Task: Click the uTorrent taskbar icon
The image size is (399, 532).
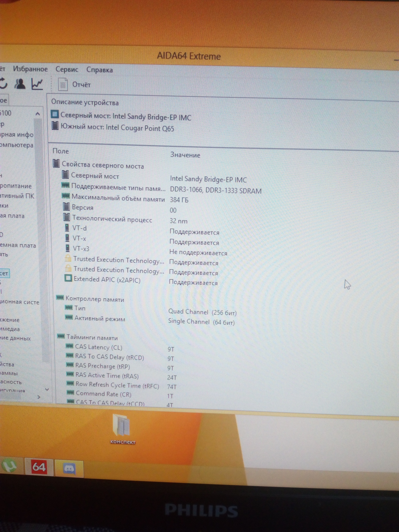Action: (9, 466)
